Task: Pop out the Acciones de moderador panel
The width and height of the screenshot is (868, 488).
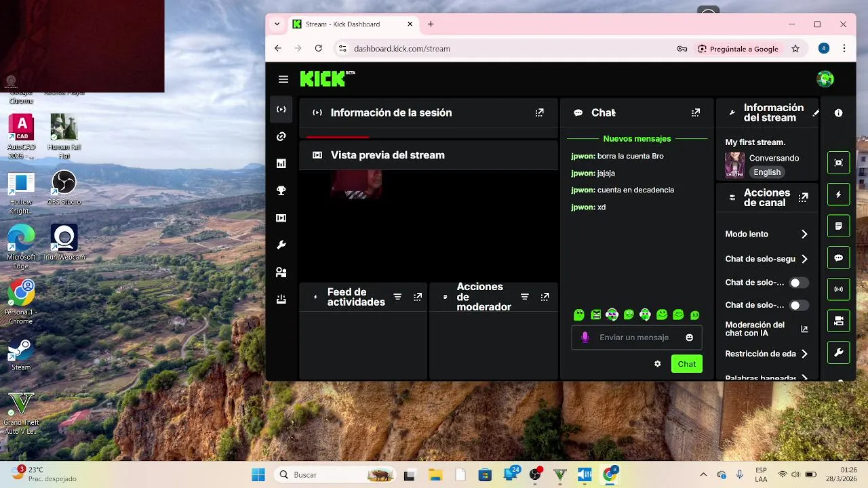Action: coord(545,297)
